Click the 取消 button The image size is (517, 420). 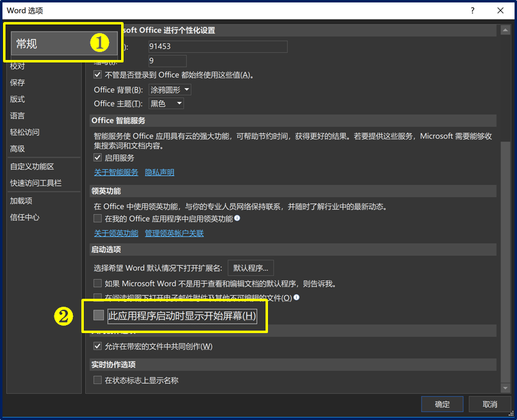coord(489,404)
